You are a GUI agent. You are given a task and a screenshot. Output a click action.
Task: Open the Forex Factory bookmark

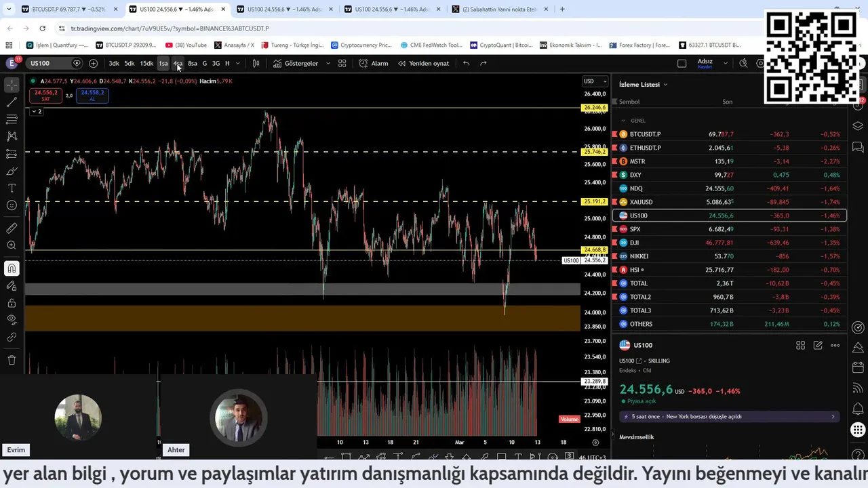point(639,45)
